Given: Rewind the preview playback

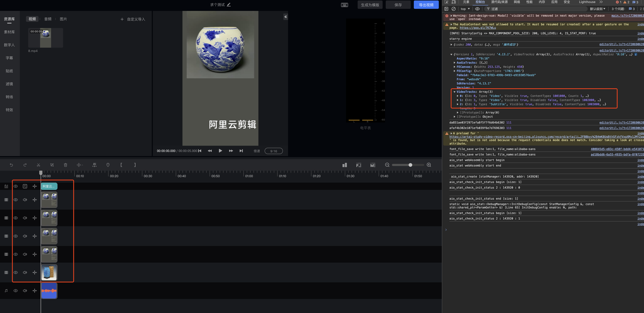Looking at the screenshot, I should [x=210, y=151].
